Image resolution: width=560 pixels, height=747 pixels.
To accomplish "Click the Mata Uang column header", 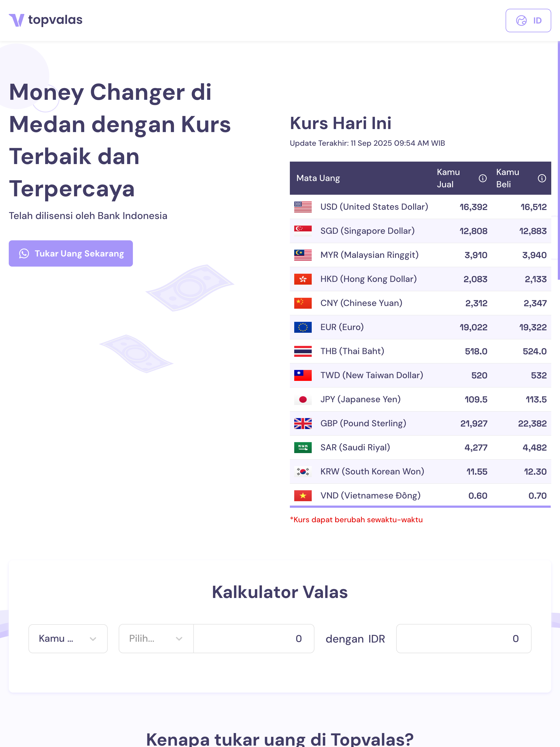I will coord(318,178).
